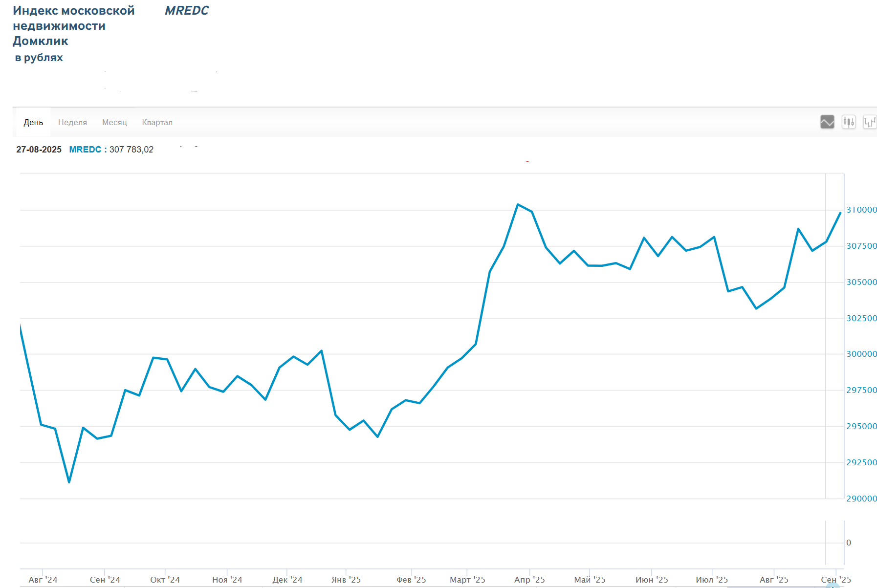
Task: Click the 310000 axis label
Action: coord(861,210)
